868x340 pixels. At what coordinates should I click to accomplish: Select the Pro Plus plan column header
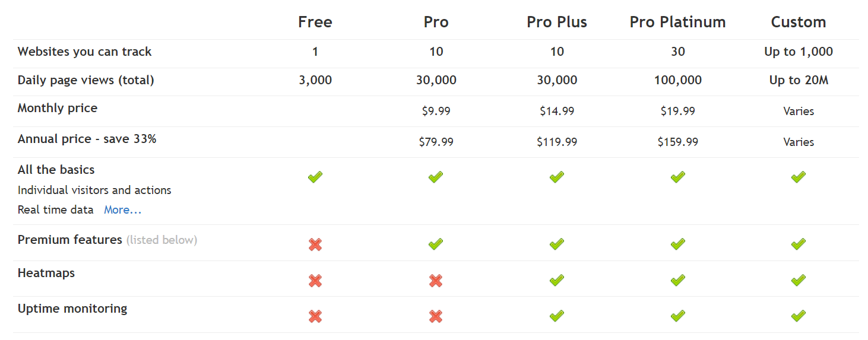pyautogui.click(x=557, y=22)
